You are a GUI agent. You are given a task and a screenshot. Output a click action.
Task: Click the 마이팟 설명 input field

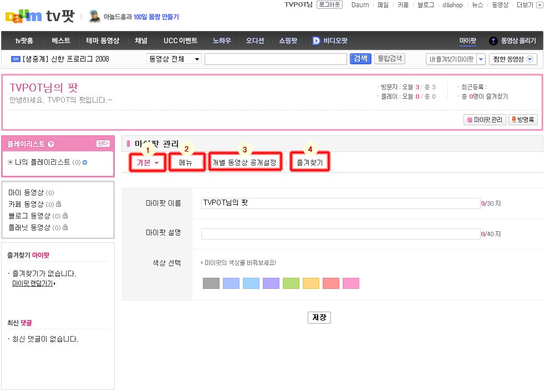point(340,234)
